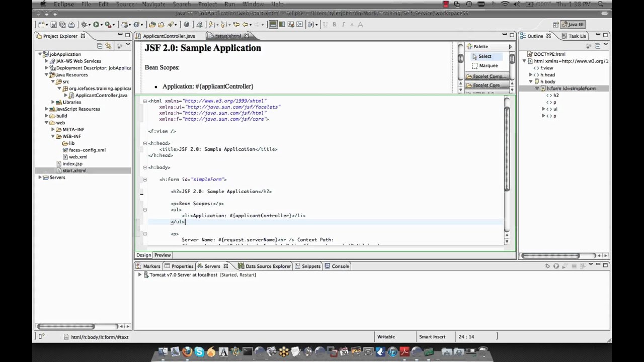Image resolution: width=644 pixels, height=362 pixels.
Task: Click the Smart Insert status field
Action: tap(433, 337)
